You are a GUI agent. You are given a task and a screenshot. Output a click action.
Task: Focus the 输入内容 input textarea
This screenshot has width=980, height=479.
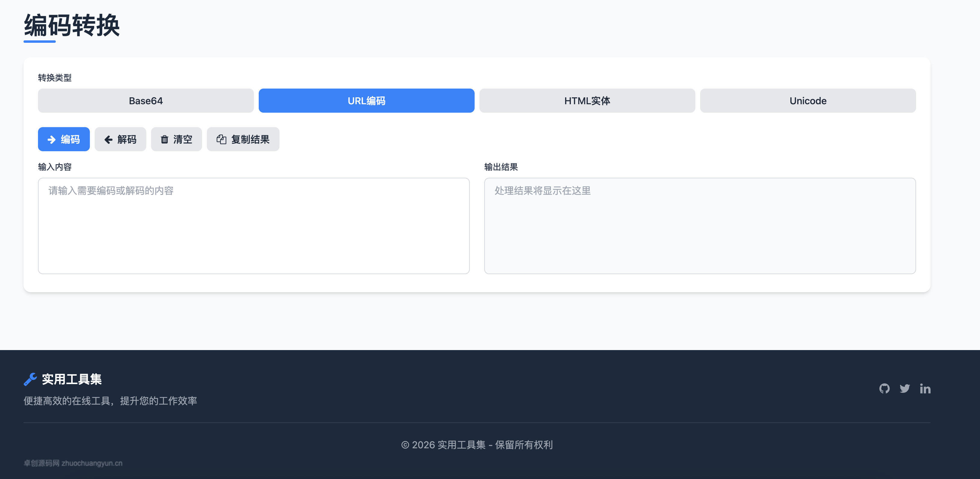pos(254,226)
